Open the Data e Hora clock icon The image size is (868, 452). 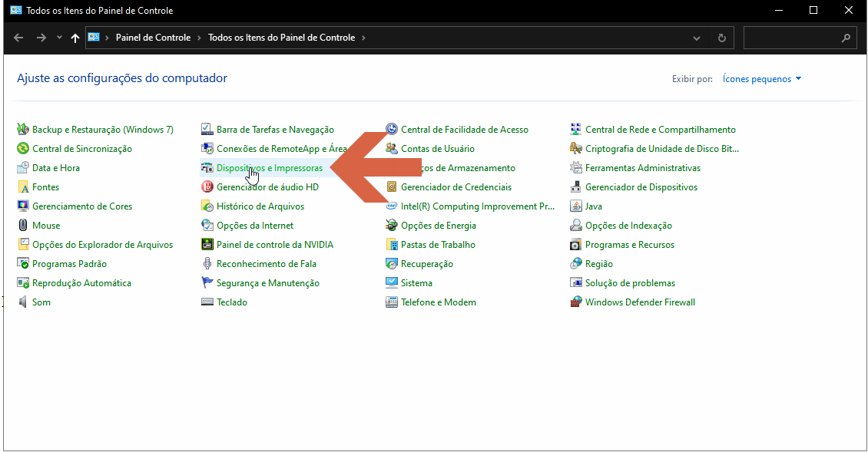[23, 167]
